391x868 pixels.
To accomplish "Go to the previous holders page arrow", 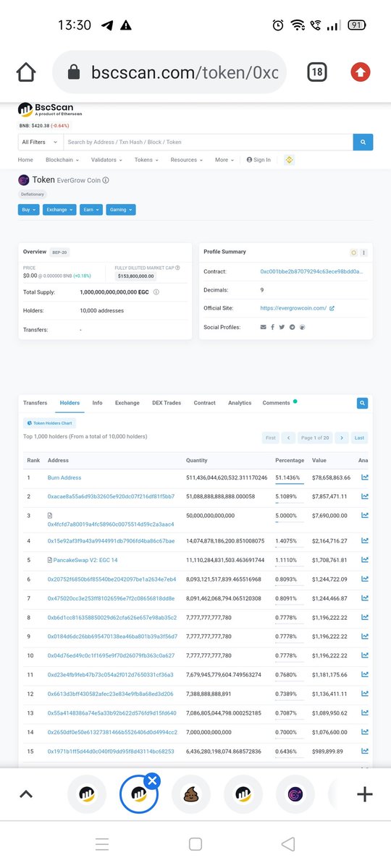I will (x=288, y=438).
